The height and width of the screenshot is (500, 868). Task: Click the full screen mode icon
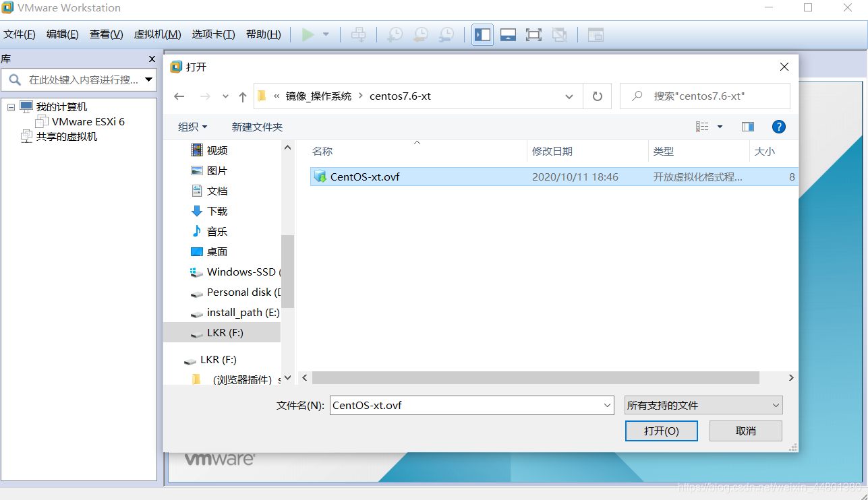tap(533, 34)
